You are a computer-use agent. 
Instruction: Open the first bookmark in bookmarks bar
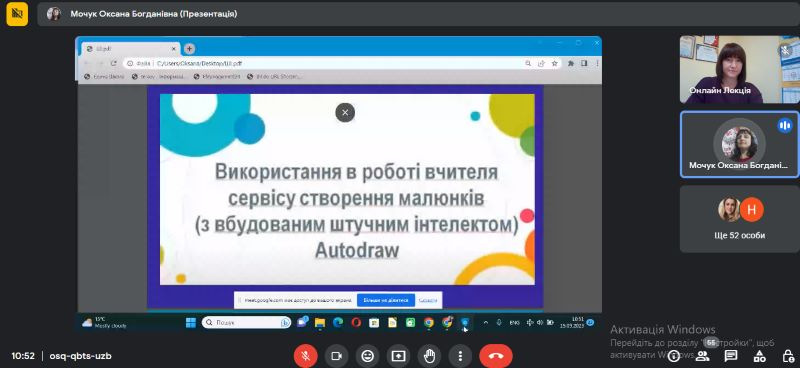(x=104, y=77)
